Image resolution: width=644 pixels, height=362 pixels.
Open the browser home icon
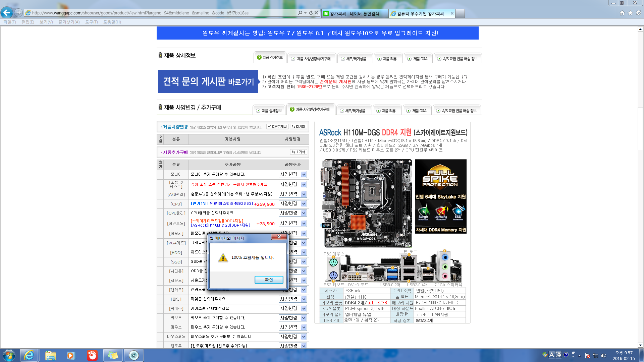[622, 13]
